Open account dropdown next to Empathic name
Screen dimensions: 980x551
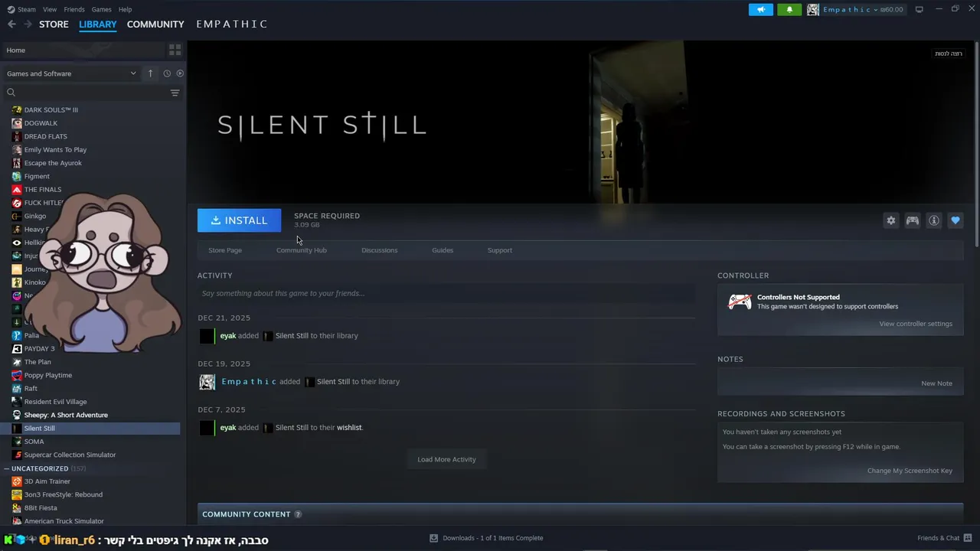tap(876, 9)
